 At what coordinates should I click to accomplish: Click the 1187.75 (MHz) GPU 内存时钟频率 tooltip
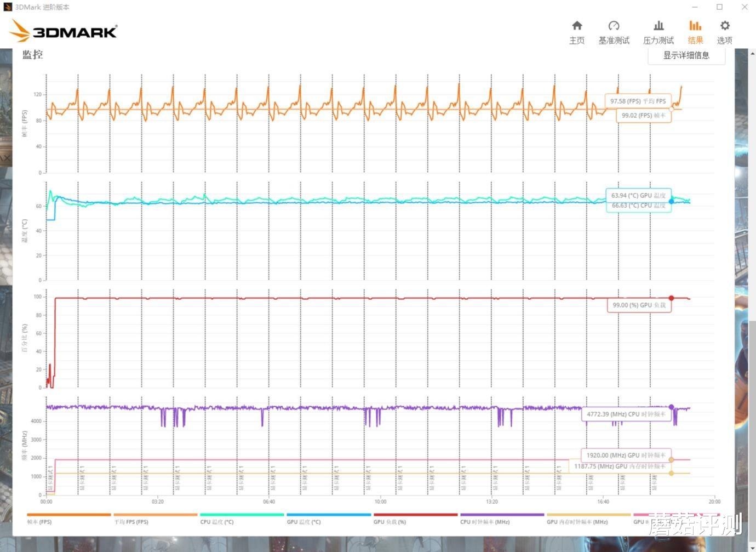tap(620, 466)
